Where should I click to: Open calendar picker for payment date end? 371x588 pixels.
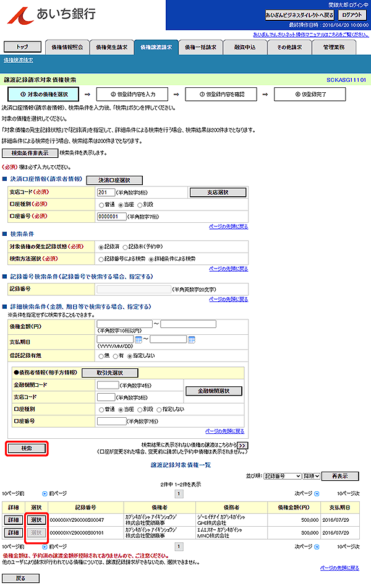(x=192, y=340)
